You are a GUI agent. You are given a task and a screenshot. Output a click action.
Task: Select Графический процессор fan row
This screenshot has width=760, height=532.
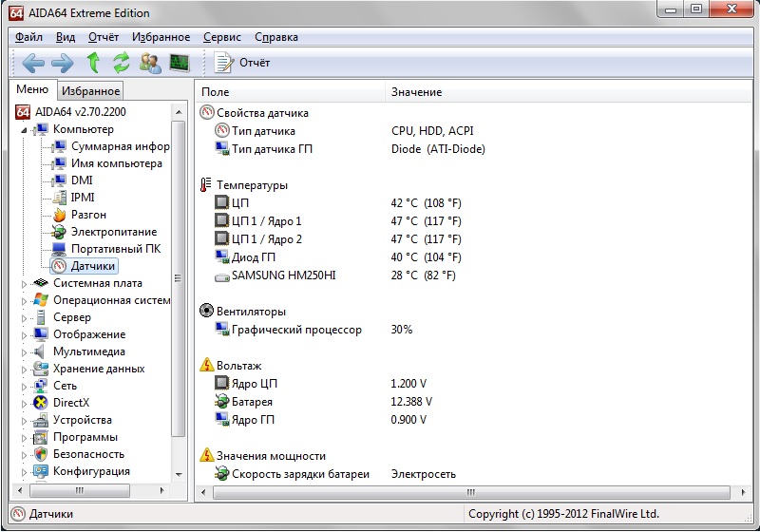tap(473, 330)
